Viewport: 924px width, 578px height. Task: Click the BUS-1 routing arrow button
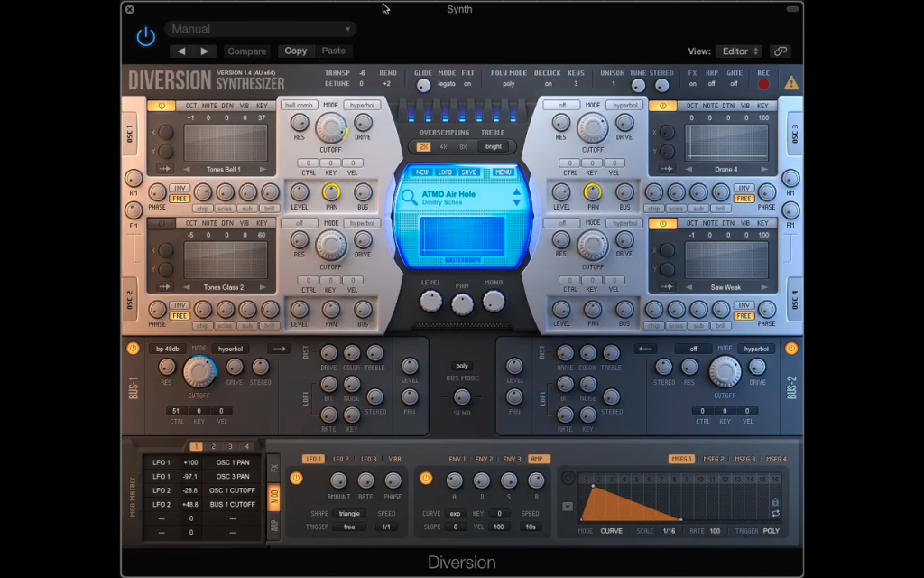[279, 349]
